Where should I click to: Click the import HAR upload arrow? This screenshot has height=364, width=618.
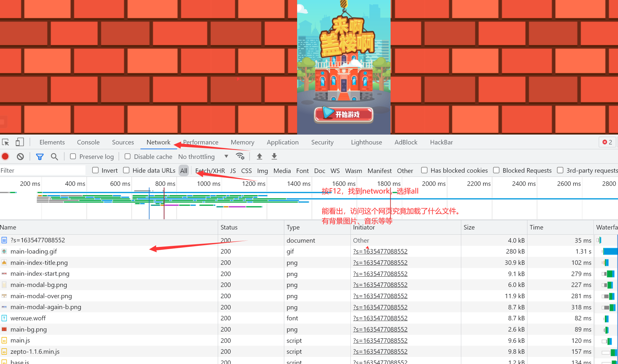point(260,156)
